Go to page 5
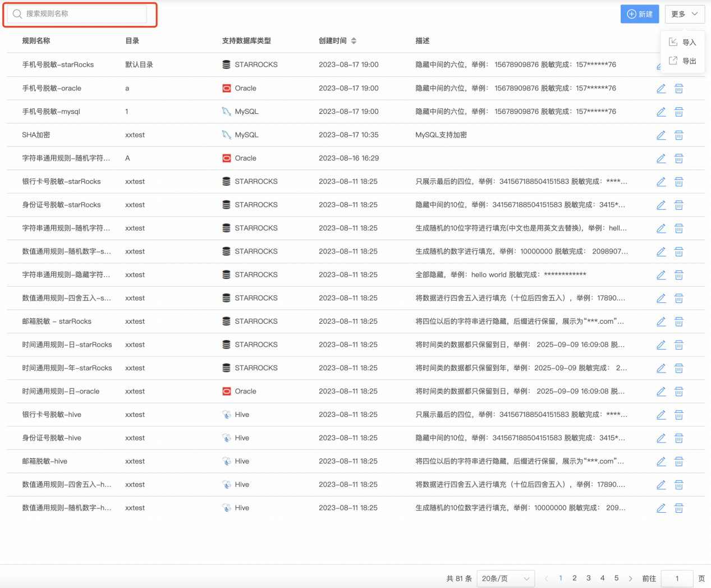This screenshot has width=711, height=588. point(617,578)
